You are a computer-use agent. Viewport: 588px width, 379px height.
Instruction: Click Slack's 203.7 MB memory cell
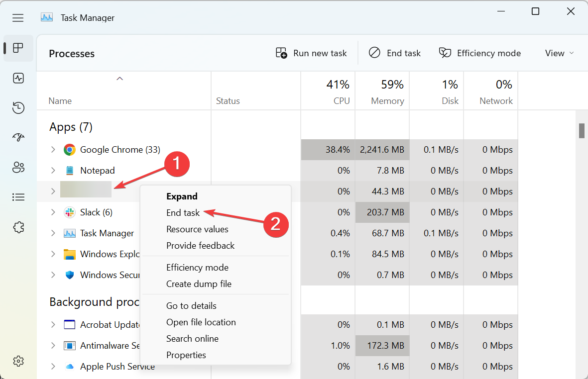tap(382, 212)
